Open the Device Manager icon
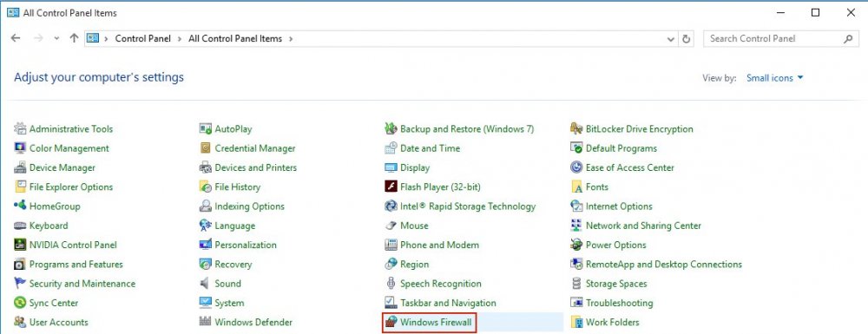 (20, 167)
